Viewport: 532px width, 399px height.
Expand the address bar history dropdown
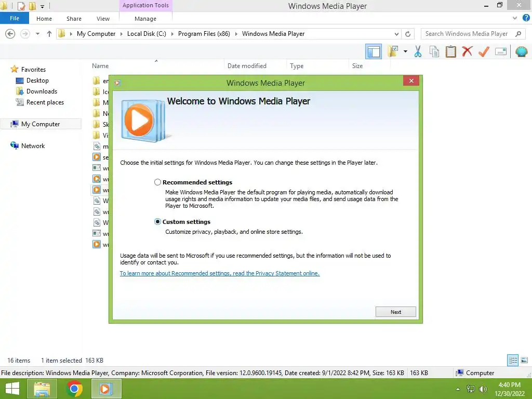click(x=396, y=34)
